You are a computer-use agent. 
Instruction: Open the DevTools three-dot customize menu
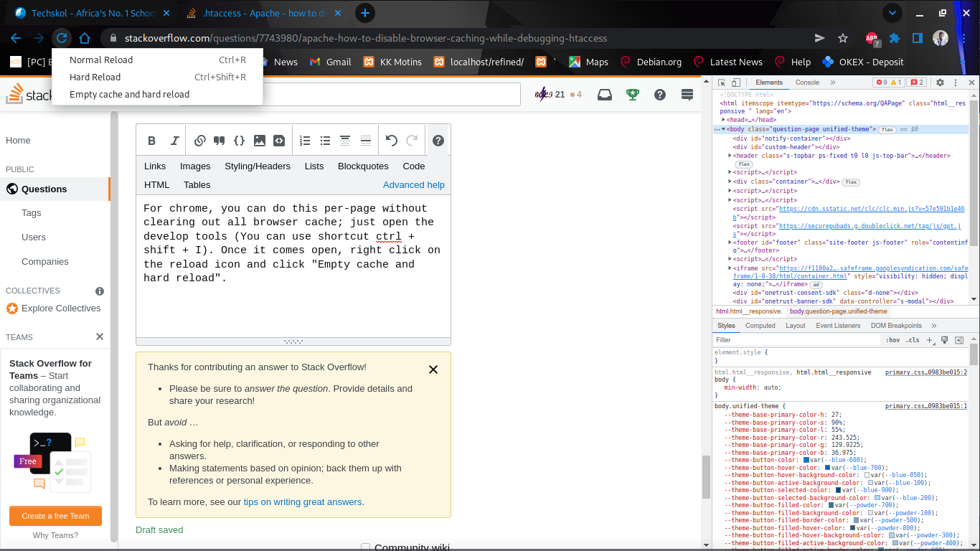(x=954, y=83)
